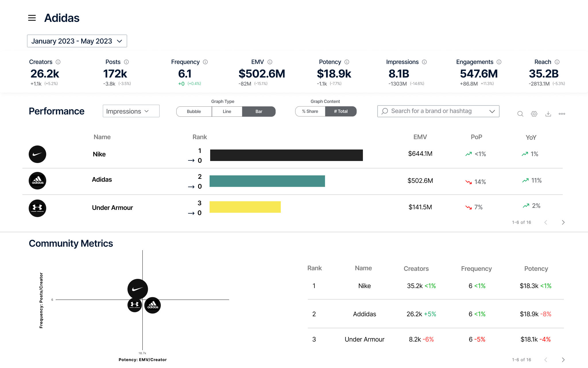Select # Total graph content
The image size is (588, 368).
[x=341, y=112]
